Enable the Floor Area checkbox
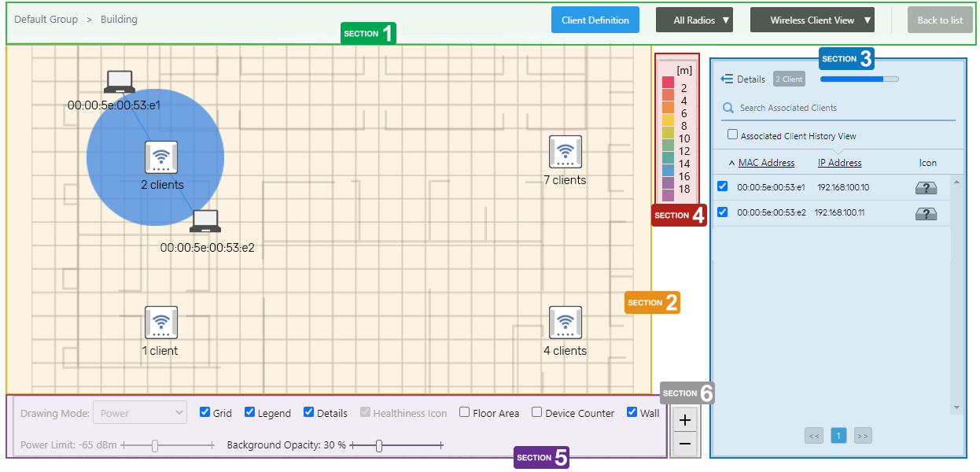980x472 pixels. point(465,412)
